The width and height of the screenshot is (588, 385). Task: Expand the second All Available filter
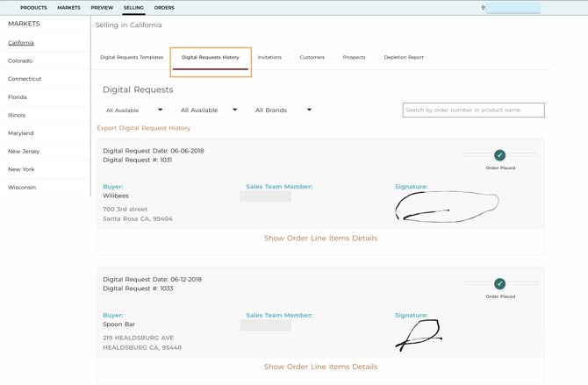[209, 111]
